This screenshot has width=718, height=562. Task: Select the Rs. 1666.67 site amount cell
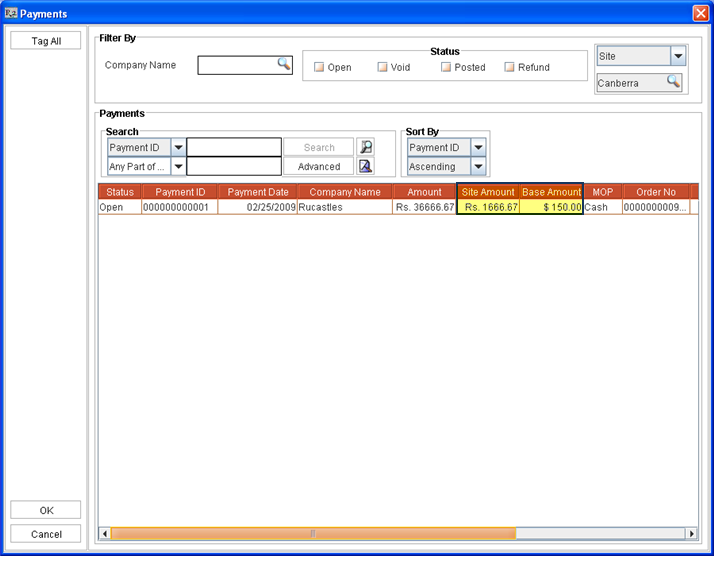coord(488,207)
